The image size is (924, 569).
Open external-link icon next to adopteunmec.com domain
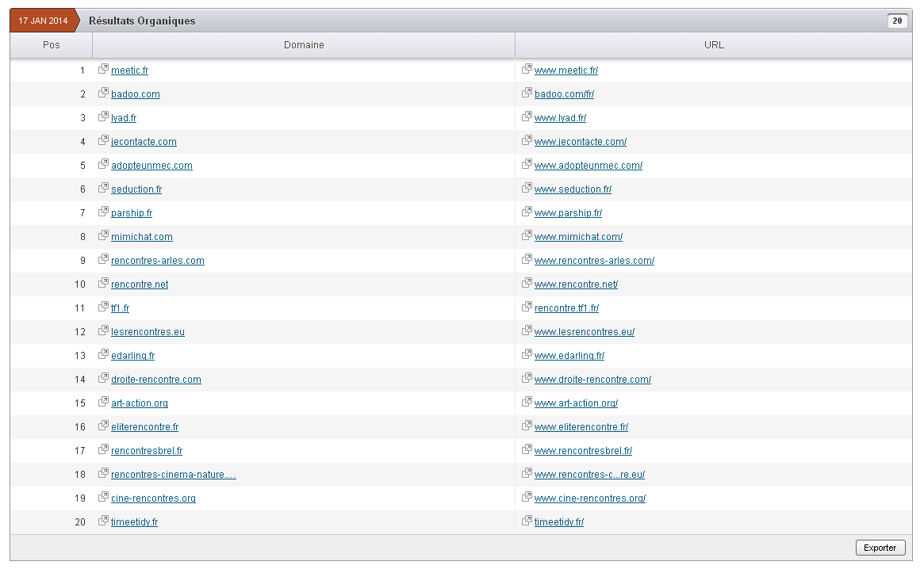tap(103, 164)
